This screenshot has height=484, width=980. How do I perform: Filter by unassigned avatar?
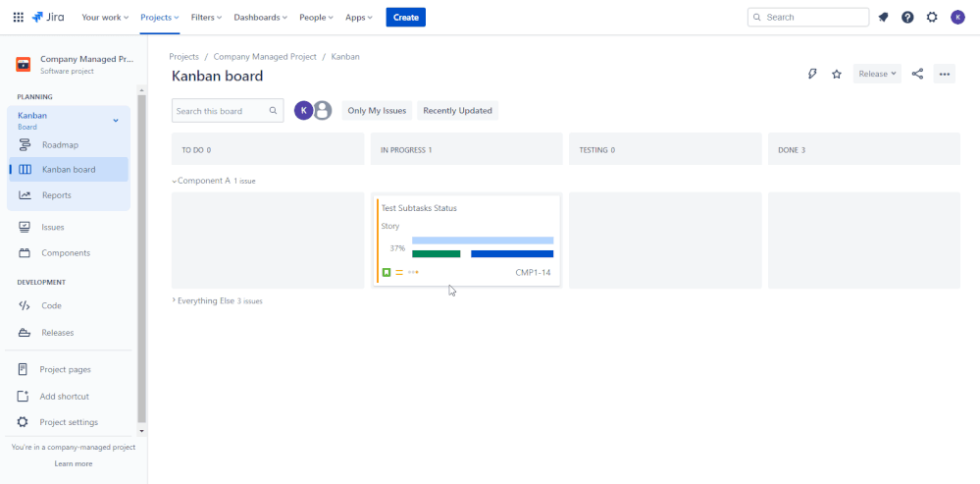322,111
